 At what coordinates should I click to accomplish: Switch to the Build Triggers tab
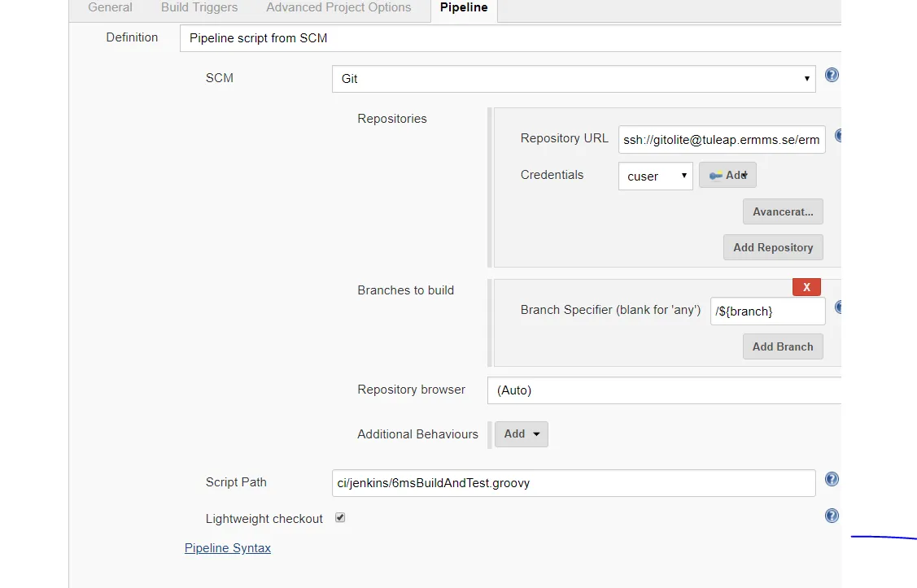pos(199,7)
